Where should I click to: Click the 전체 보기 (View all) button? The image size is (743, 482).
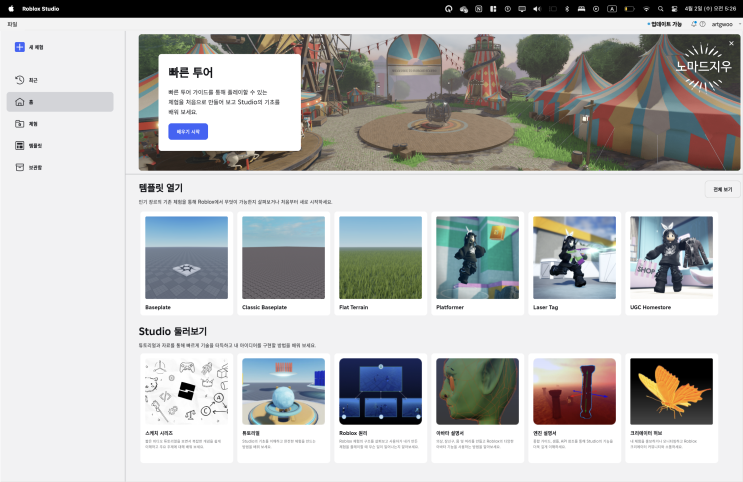pos(722,189)
